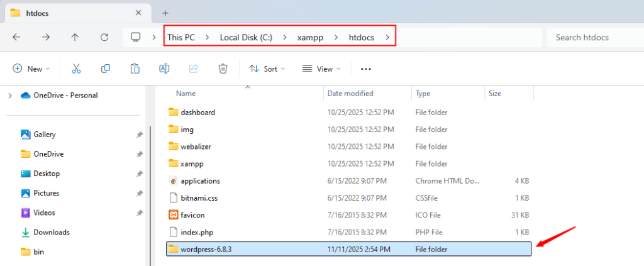Open the View dropdown menu
The image size is (644, 266).
click(321, 69)
